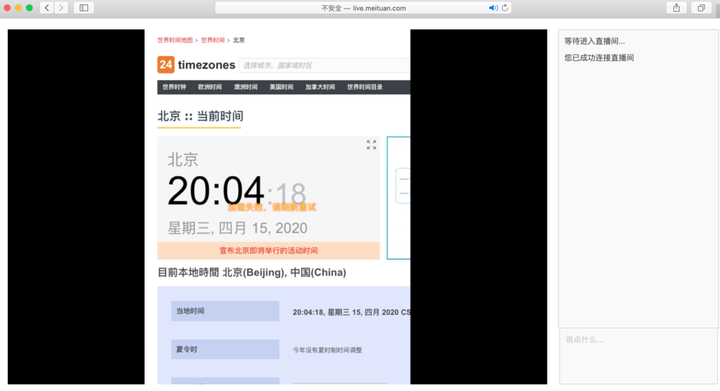Go forward with Safari's forward arrow

(x=61, y=8)
